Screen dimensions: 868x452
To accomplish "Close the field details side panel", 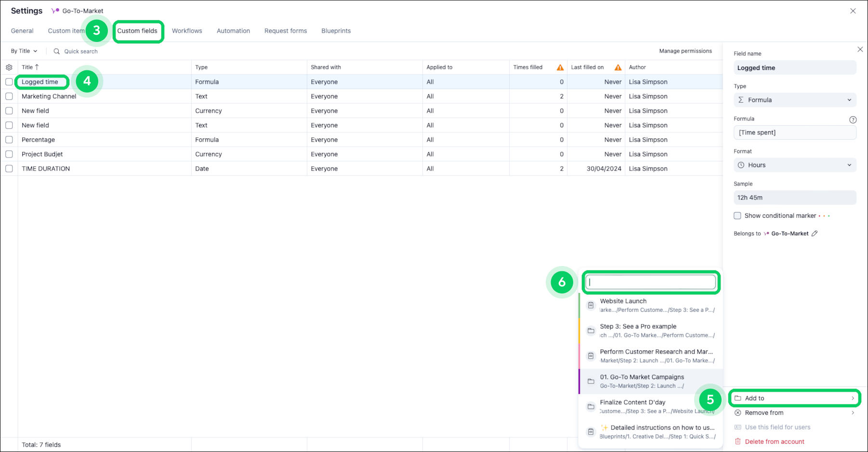I will [860, 50].
